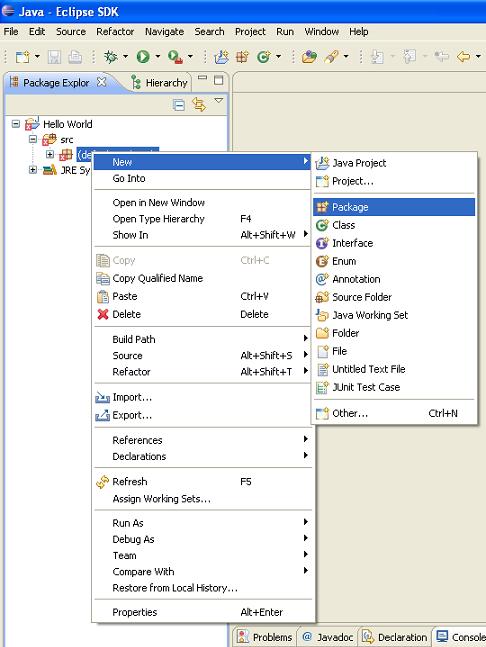Click New Java Class toolbar icon

pos(263,57)
